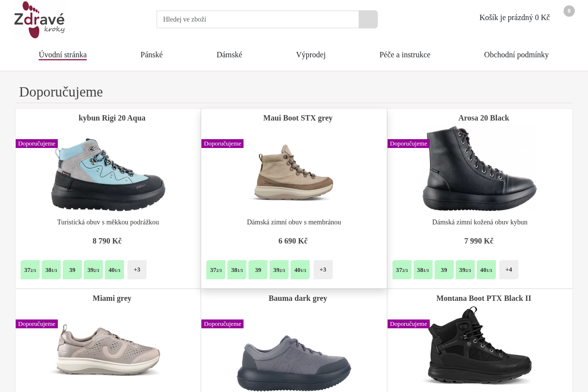Open the cart counter badge
This screenshot has height=392, width=588.
(569, 11)
